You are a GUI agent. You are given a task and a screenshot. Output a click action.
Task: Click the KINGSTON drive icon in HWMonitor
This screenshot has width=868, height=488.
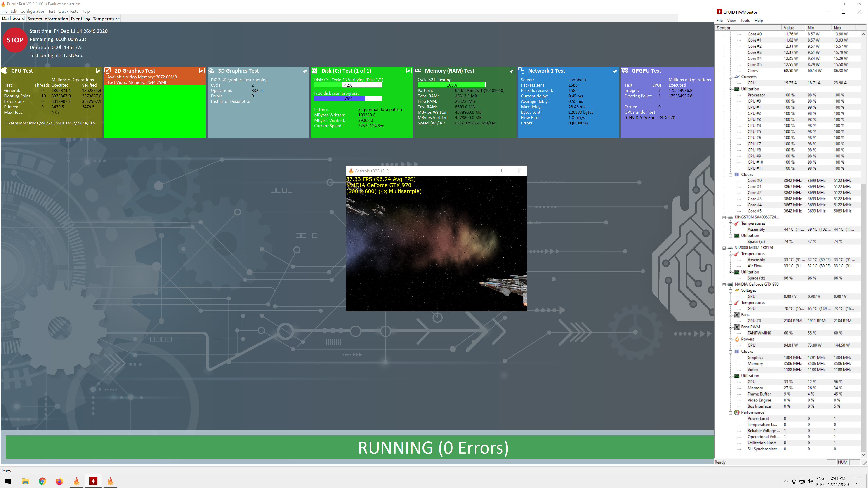[730, 217]
